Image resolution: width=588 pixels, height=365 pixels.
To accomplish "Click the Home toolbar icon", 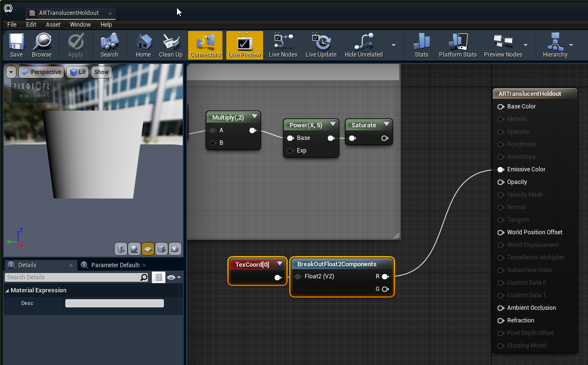I will click(143, 46).
